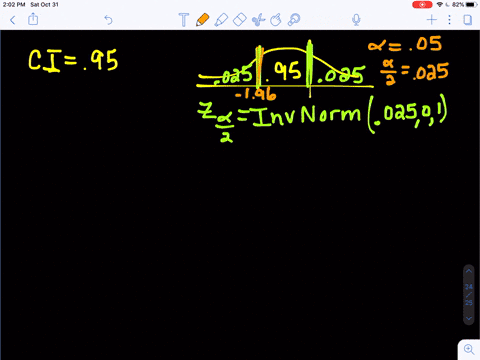480x360 pixels.
Task: Select the Highlighter tool
Action: tap(221, 20)
